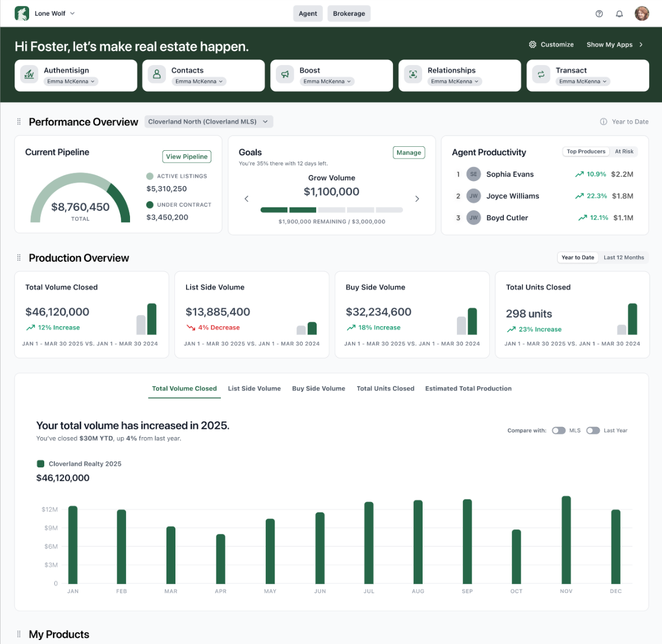Select the Buy Side Volume chart tab

[x=318, y=388]
